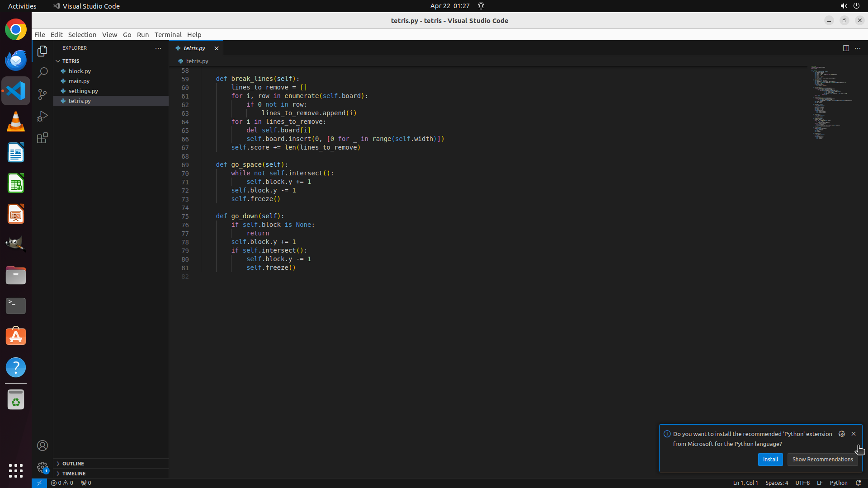Click the Show Recommendations button
868x488 pixels.
pyautogui.click(x=822, y=459)
